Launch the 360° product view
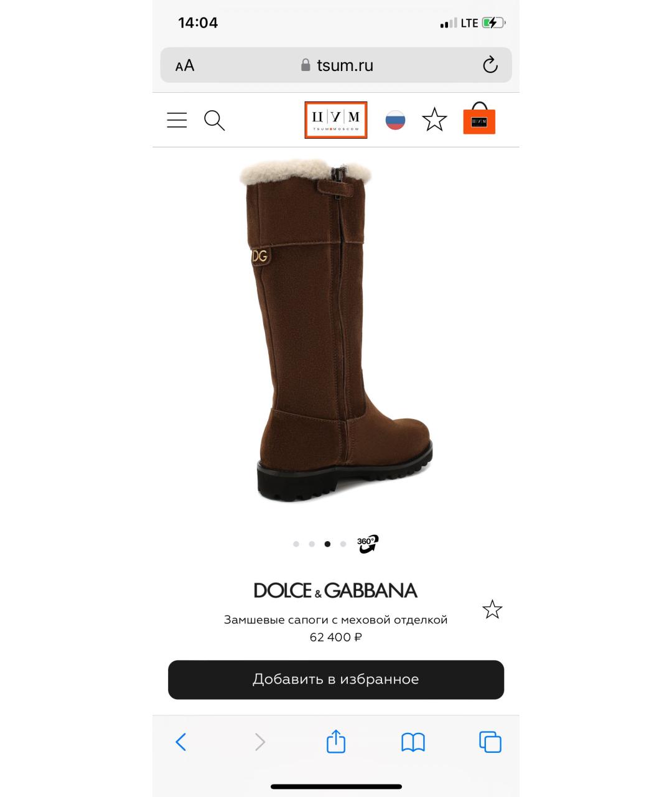Screen dimensions: 672x797 [368, 544]
